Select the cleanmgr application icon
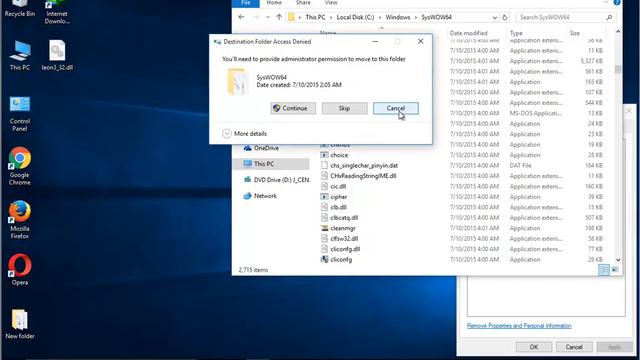The height and width of the screenshot is (360, 640). pos(324,228)
